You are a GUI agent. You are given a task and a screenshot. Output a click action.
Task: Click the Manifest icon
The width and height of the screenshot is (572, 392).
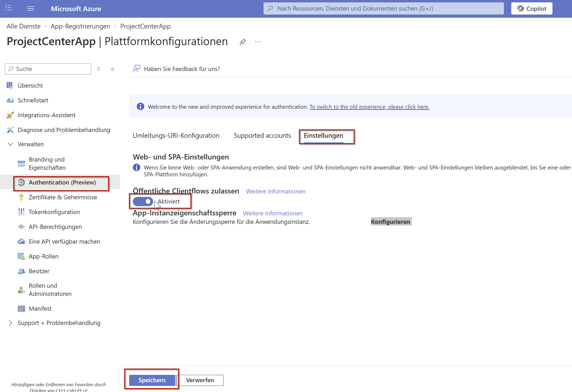(x=21, y=309)
